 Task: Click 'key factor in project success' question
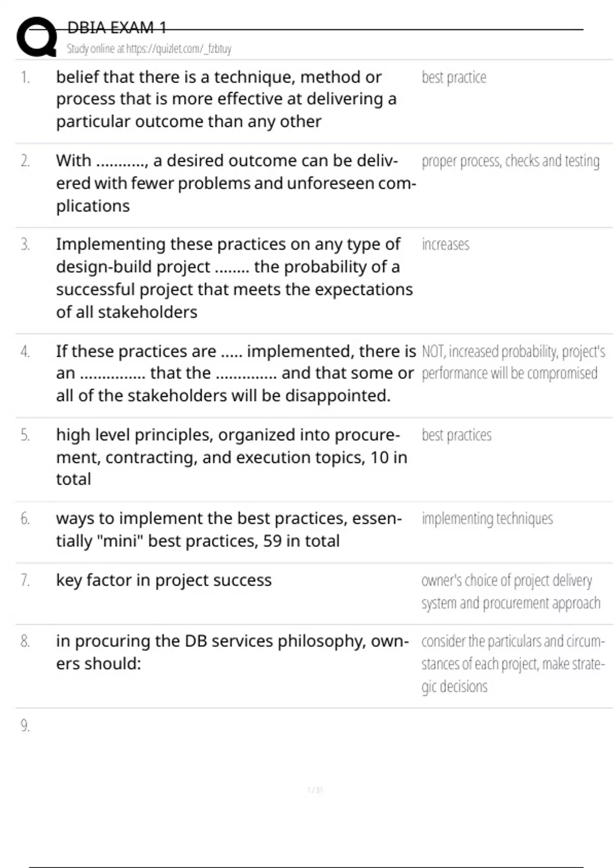(x=163, y=581)
